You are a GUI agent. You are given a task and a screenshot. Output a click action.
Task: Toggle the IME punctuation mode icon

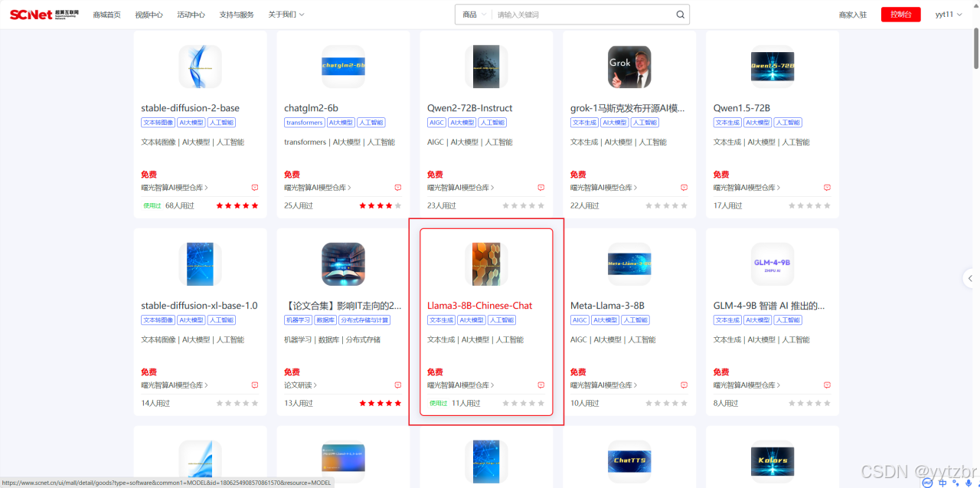click(x=955, y=483)
